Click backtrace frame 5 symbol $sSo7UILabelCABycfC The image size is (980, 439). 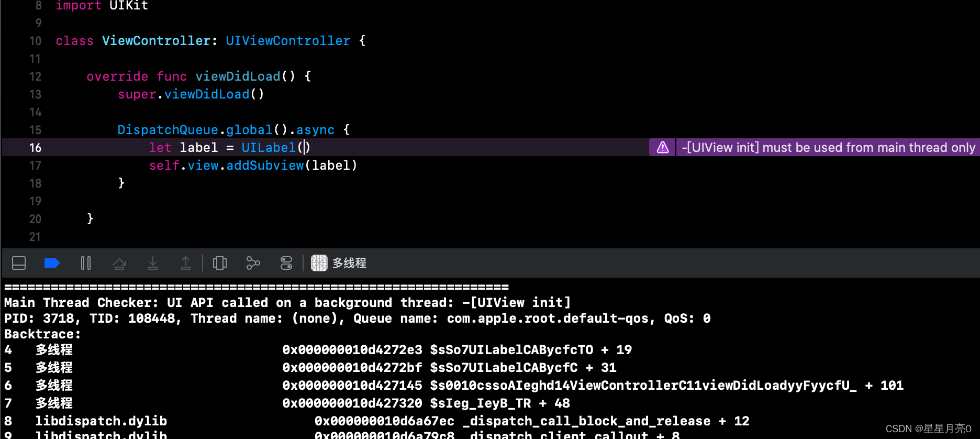[x=504, y=368]
